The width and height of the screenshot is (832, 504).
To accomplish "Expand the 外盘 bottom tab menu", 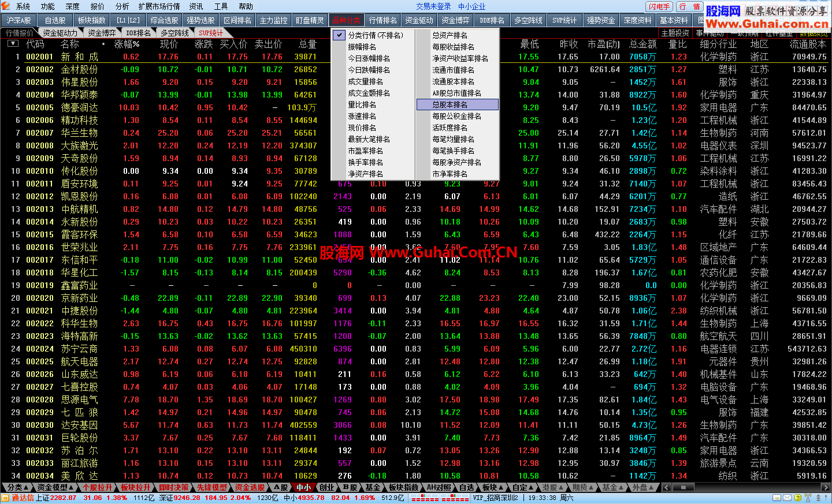I will [x=643, y=488].
